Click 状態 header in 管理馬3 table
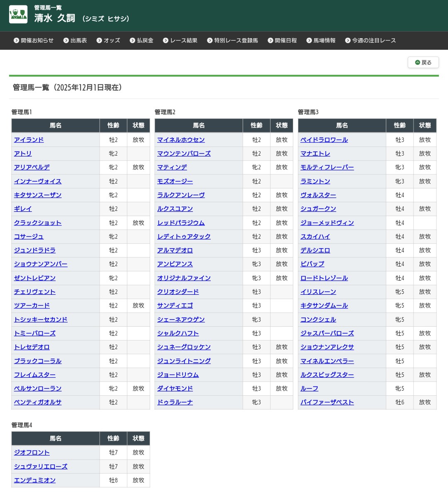The height and width of the screenshot is (504, 448). (x=425, y=125)
